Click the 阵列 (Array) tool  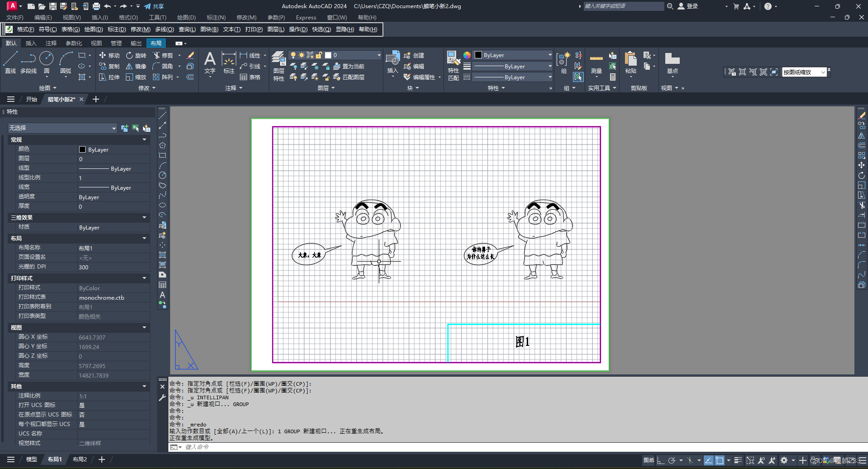tap(163, 77)
